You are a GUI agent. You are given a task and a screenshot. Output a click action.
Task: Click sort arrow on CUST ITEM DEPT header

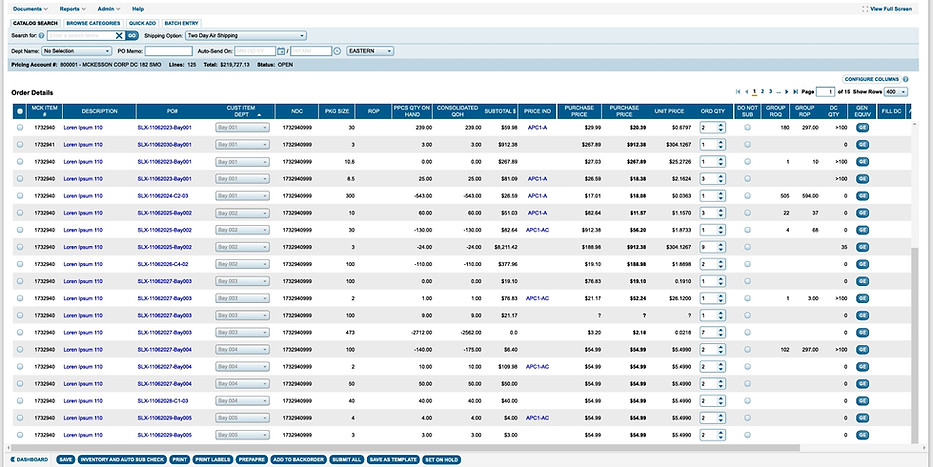tap(259, 115)
